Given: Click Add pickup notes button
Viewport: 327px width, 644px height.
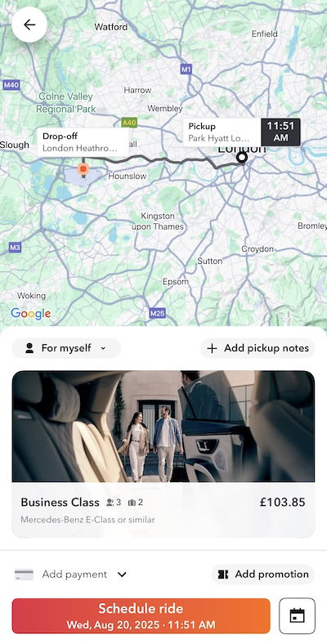Looking at the screenshot, I should pyautogui.click(x=258, y=348).
